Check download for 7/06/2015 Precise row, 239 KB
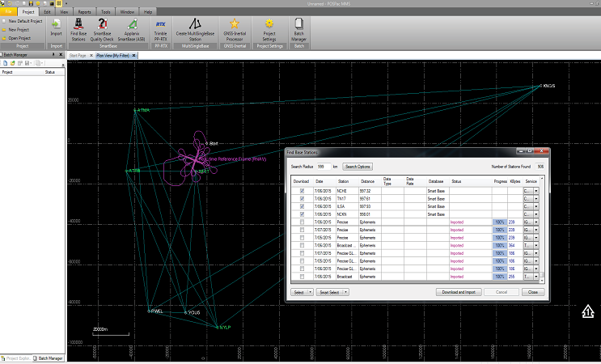 coord(302,222)
